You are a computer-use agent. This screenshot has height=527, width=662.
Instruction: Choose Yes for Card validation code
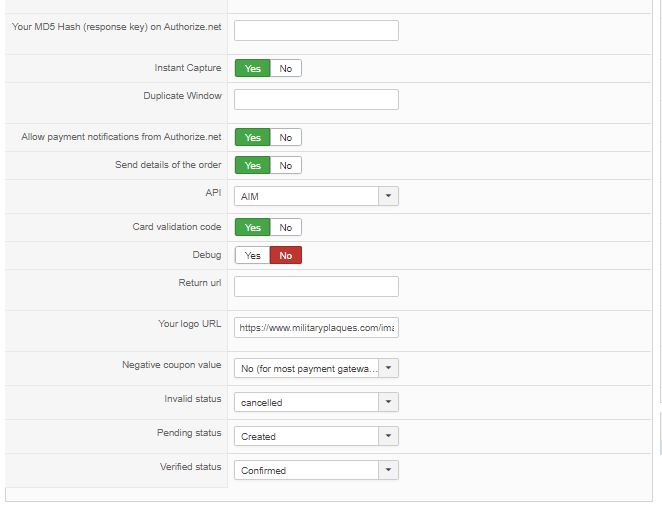(x=252, y=227)
